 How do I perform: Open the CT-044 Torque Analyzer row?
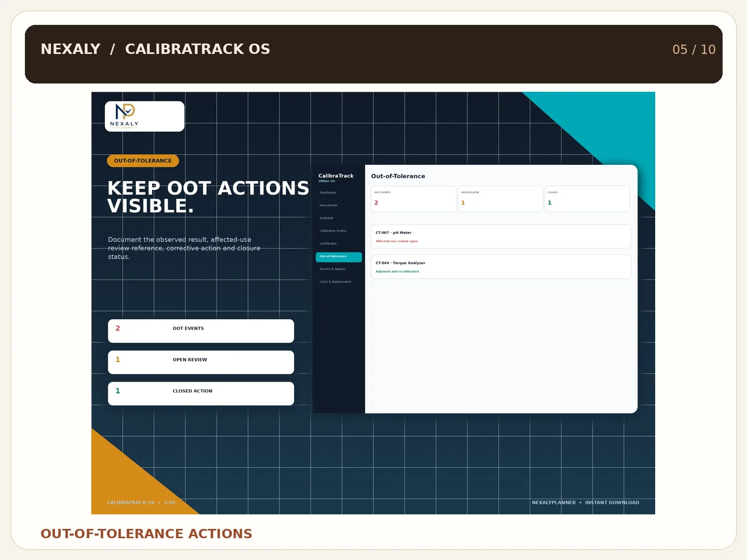tap(501, 267)
